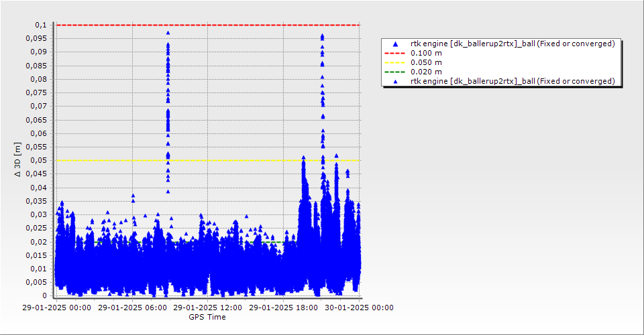Click the highest point of the 08:50 spike
Screen dimensions: 644x335
point(168,33)
